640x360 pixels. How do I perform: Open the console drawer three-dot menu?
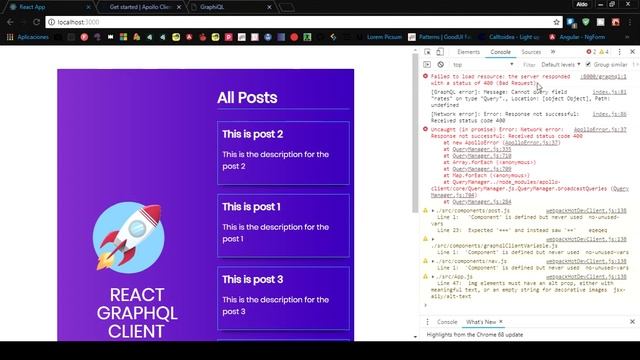point(427,322)
